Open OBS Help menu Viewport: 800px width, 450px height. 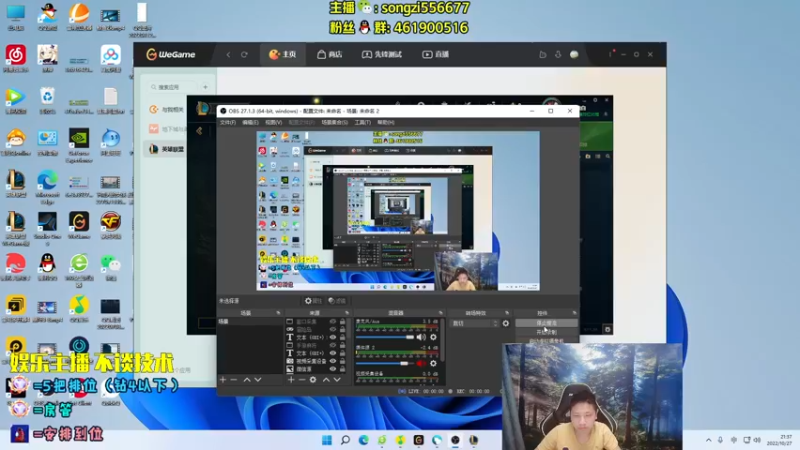[x=386, y=122]
